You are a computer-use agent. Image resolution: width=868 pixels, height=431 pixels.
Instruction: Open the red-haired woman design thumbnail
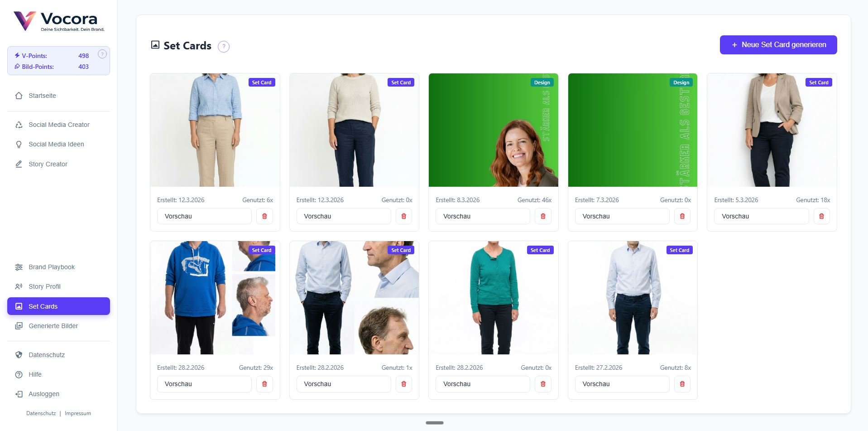click(x=494, y=130)
